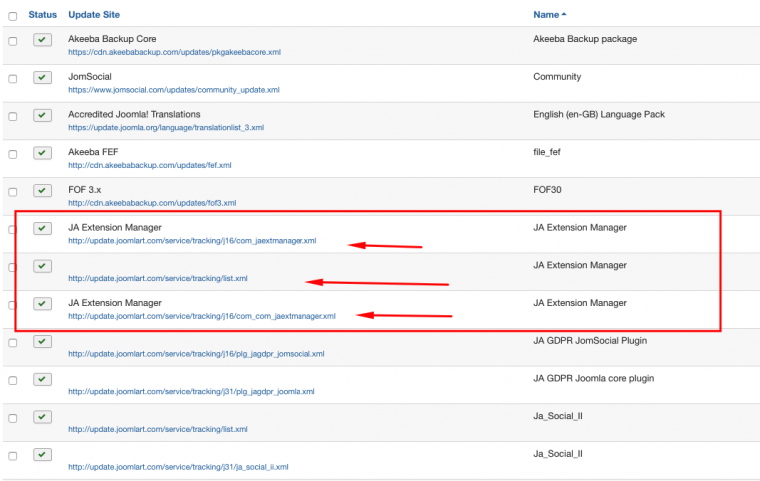Click status icon for JA GDPR Joomla core plugin

(42, 380)
